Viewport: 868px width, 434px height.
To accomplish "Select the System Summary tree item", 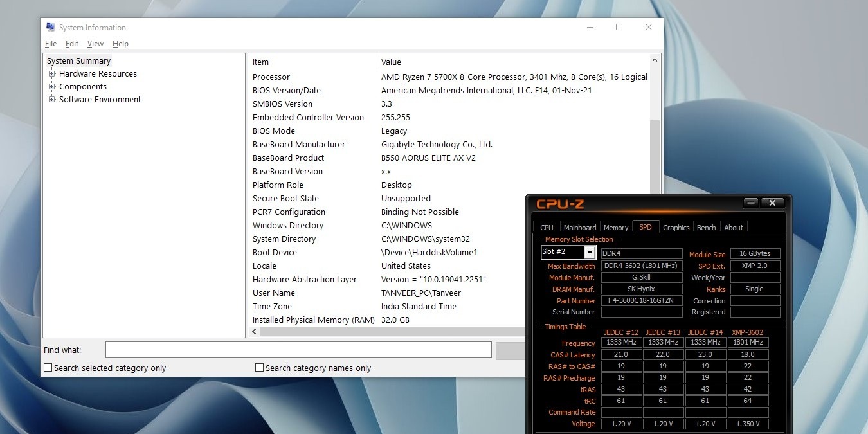I will 78,60.
